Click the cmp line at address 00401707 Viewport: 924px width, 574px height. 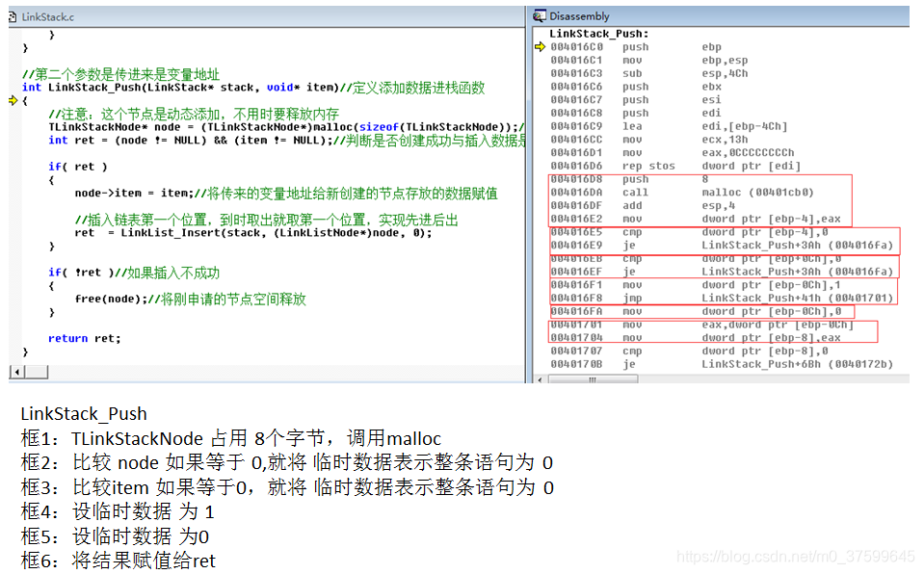(x=689, y=352)
